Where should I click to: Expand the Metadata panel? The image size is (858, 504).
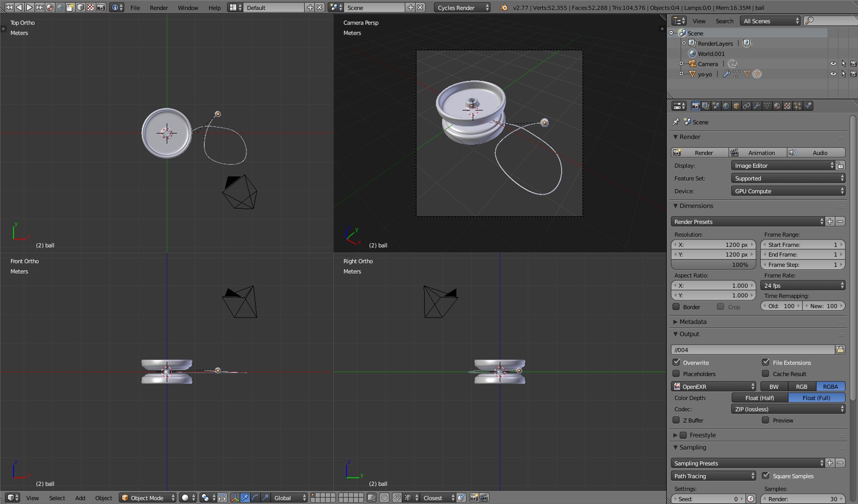click(x=693, y=322)
